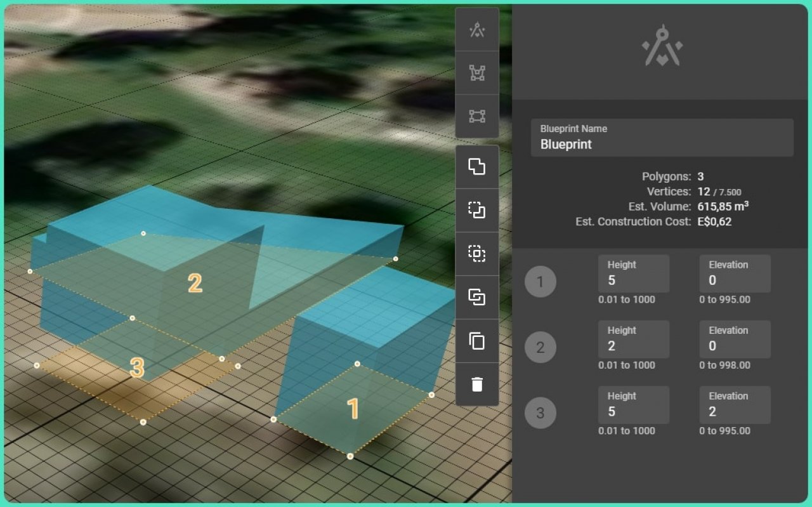Select polygon 2 circle badge in list
Image resolution: width=812 pixels, height=507 pixels.
[540, 347]
